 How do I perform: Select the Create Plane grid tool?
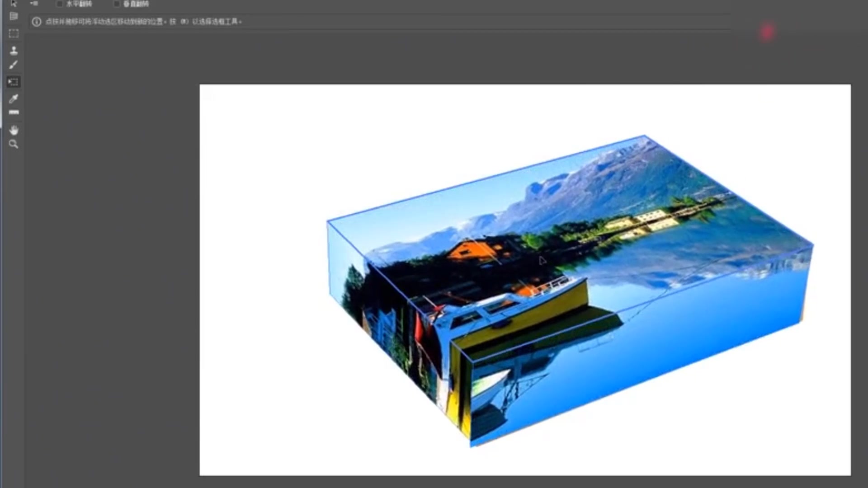pos(14,17)
